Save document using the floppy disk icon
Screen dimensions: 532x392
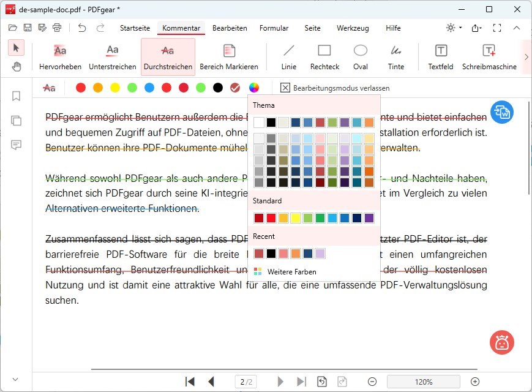pos(28,28)
